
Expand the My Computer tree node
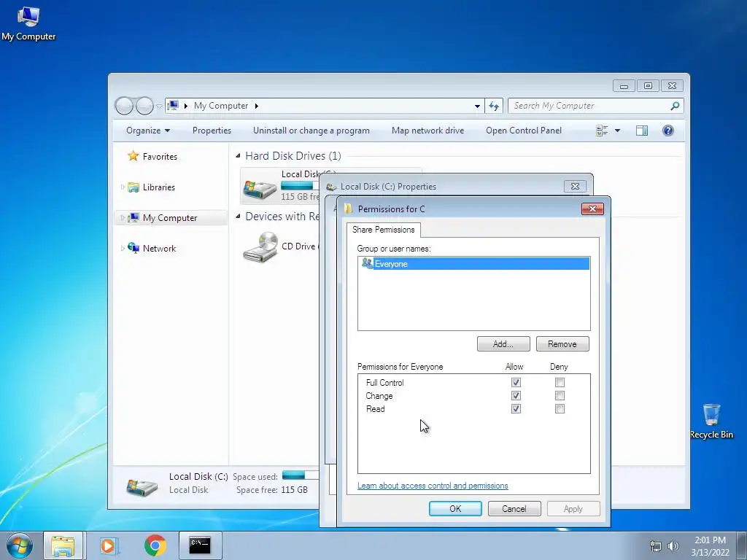123,217
